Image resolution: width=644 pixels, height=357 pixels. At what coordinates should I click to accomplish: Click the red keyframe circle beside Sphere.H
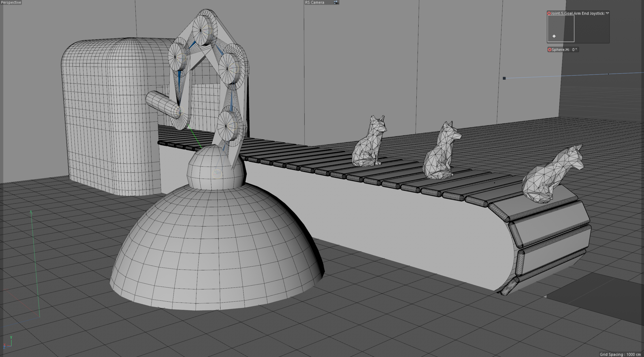[549, 49]
